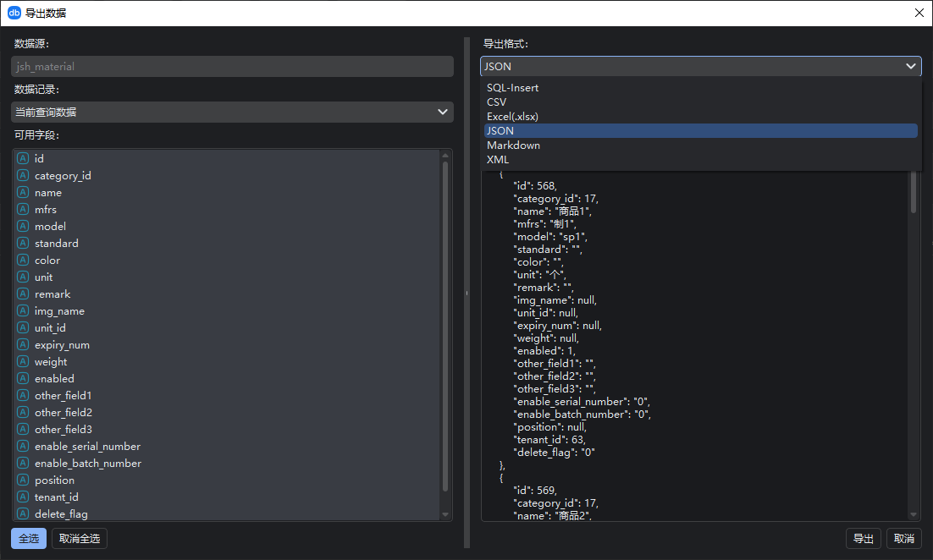Collapse the export format dropdown chevron

tap(910, 66)
